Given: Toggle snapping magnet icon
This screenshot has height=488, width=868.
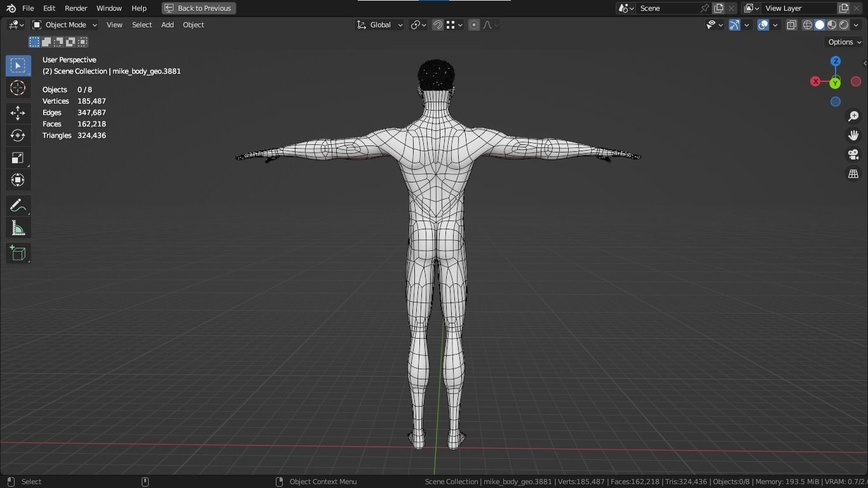Looking at the screenshot, I should click(438, 25).
